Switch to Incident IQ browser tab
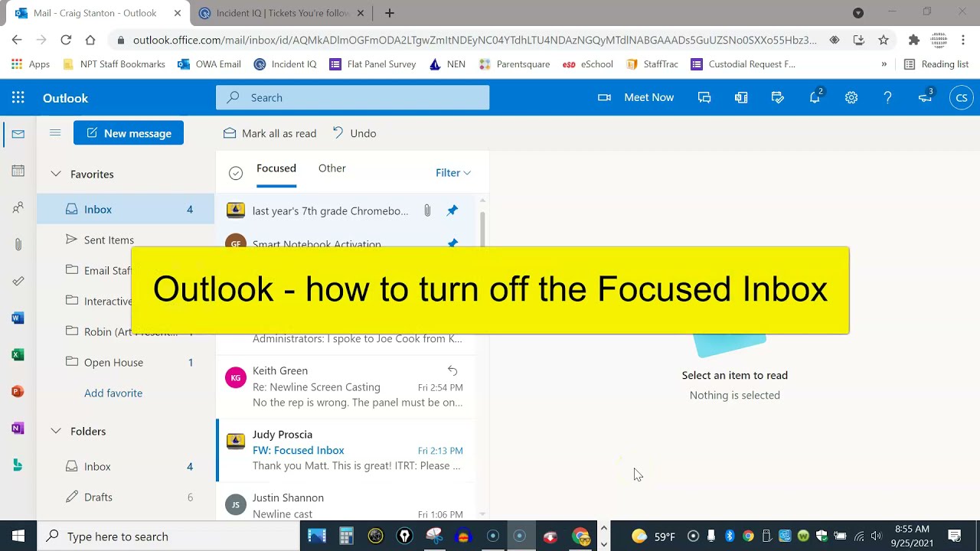980x551 pixels. tap(281, 13)
